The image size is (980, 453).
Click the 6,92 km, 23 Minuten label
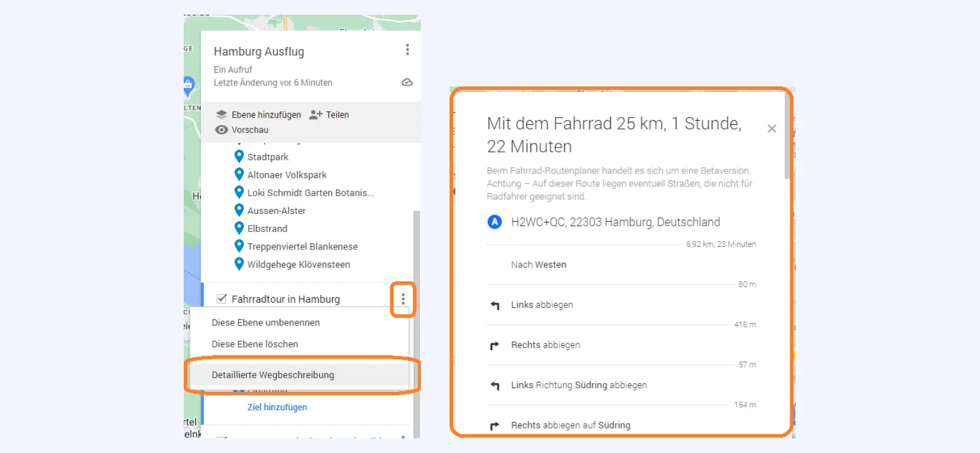tap(721, 244)
